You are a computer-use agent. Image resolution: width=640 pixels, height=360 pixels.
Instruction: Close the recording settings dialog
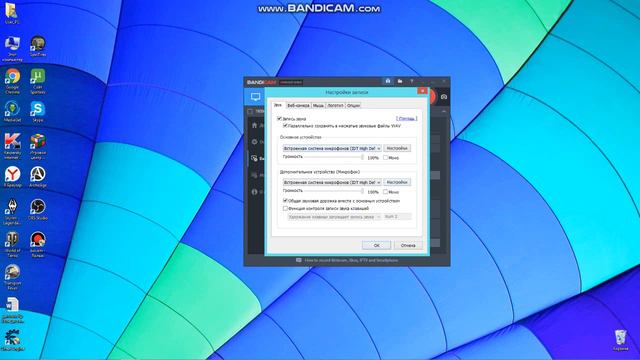point(422,91)
